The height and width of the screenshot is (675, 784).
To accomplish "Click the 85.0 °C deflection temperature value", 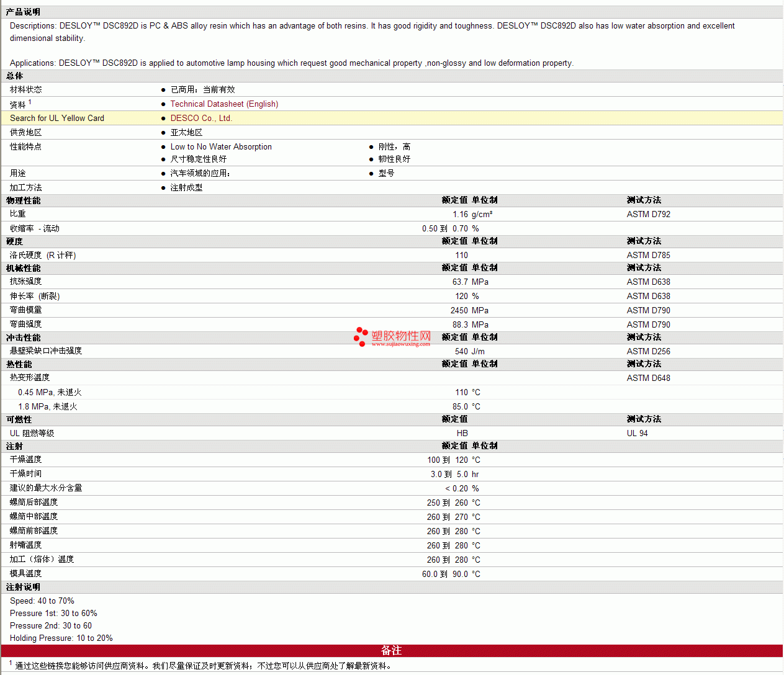I will [466, 407].
